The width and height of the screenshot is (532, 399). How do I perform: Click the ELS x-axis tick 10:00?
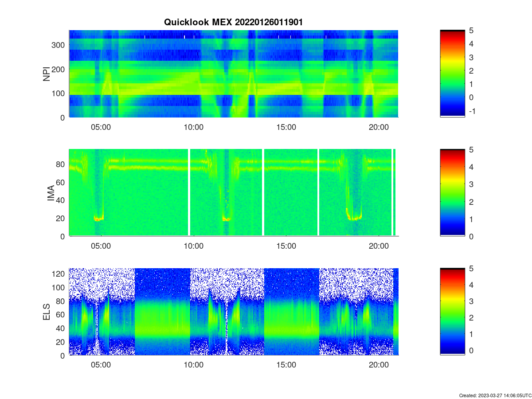click(194, 364)
